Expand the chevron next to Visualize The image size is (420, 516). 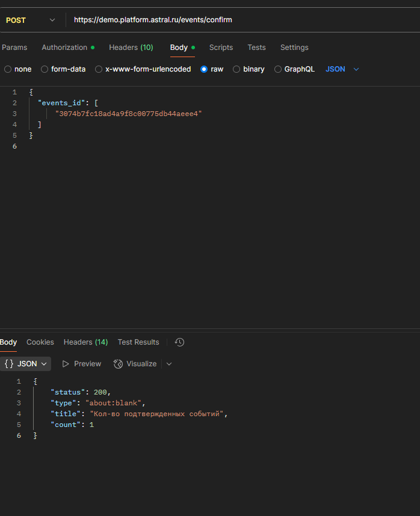pos(169,364)
